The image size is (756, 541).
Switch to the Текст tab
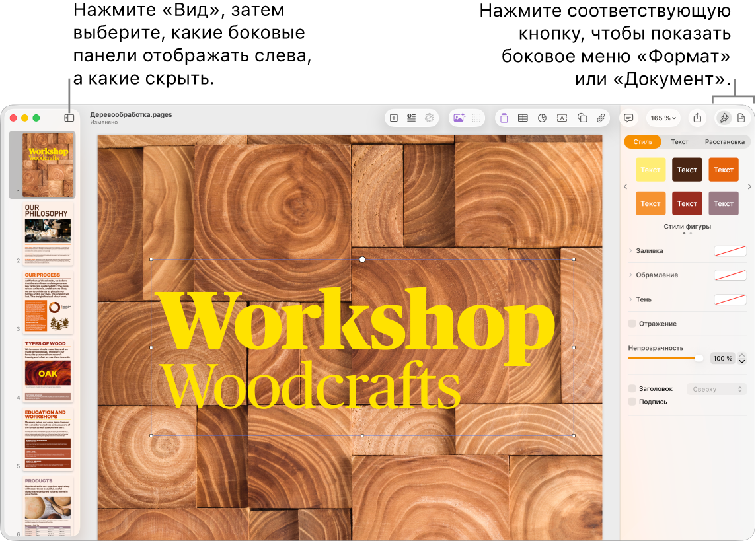pos(679,141)
